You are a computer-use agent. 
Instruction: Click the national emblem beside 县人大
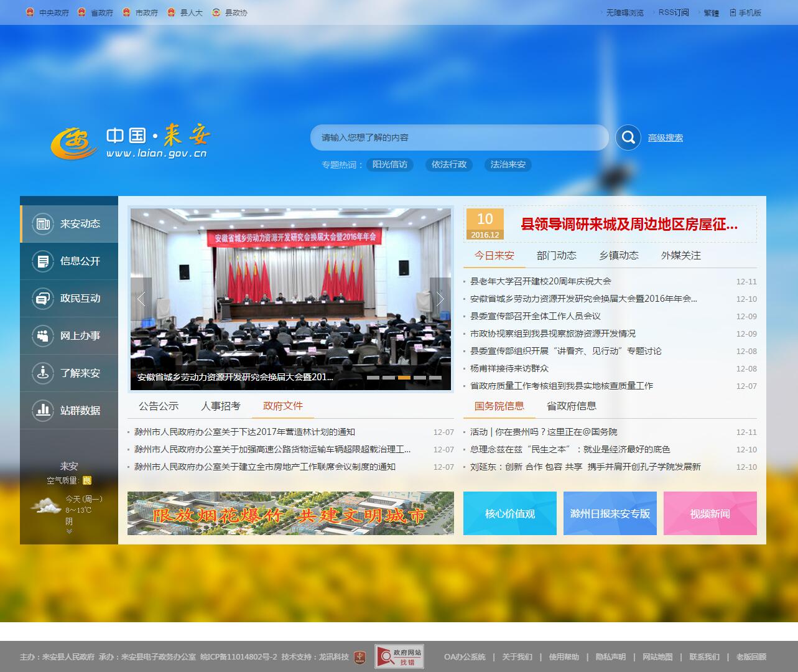(171, 12)
